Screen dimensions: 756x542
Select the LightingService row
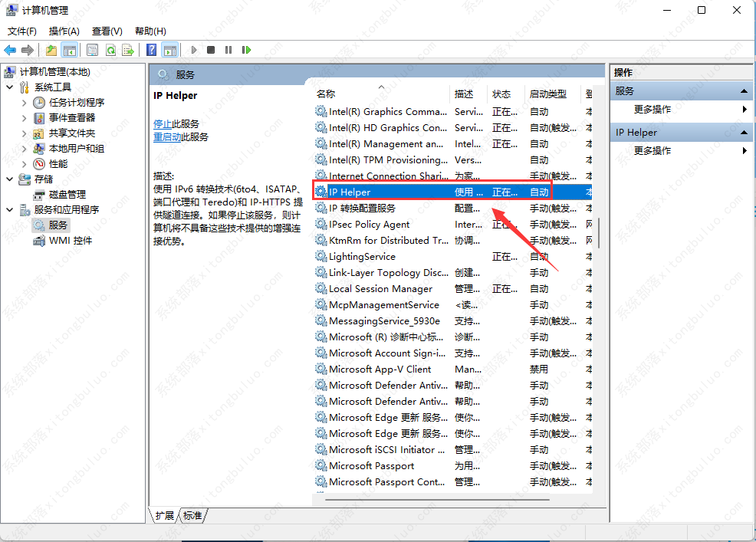tap(453, 257)
